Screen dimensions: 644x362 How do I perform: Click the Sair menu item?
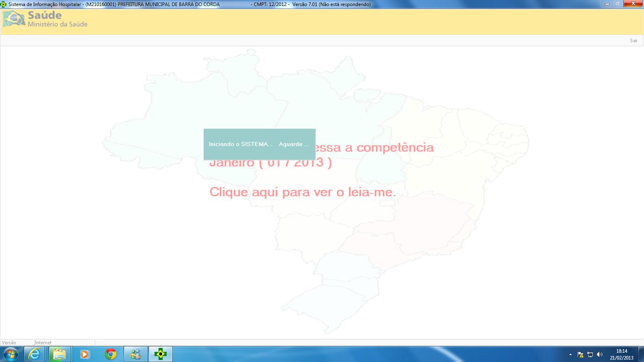click(633, 41)
